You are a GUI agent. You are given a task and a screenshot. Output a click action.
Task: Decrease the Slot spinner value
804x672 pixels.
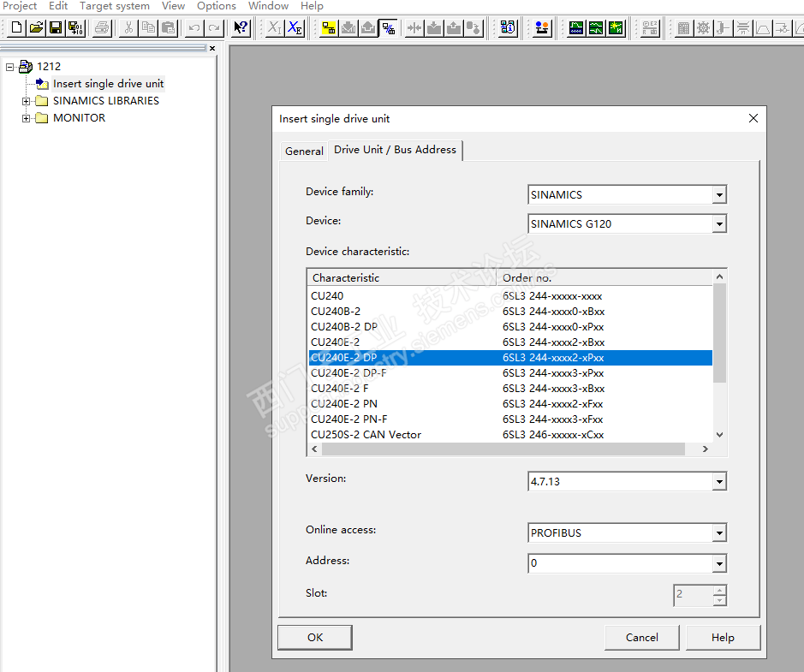click(719, 601)
